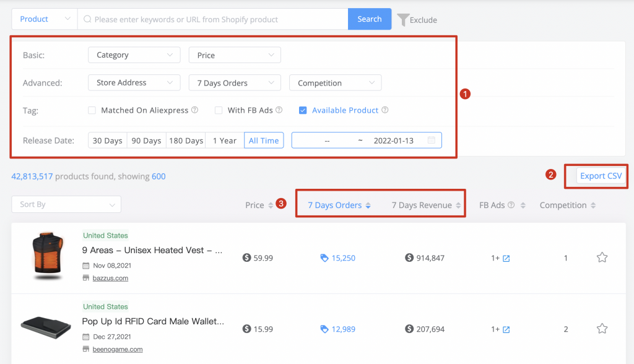The image size is (634, 364).
Task: Open the bazzus.com store link
Action: click(x=110, y=278)
